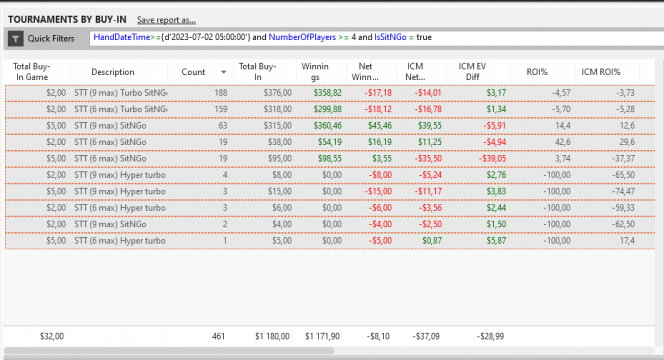Select the $5,00 STT (6 max) Hyper turbo row
Viewport: 664px width, 360px height.
point(330,241)
